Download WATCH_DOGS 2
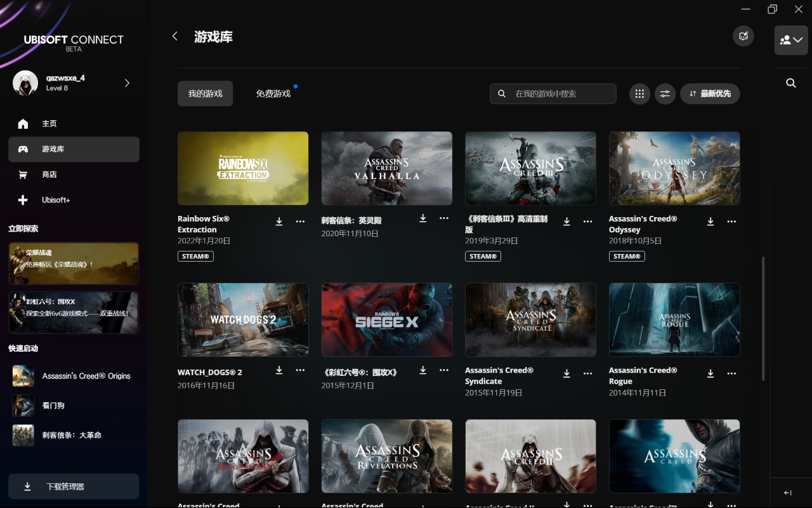 (x=279, y=370)
